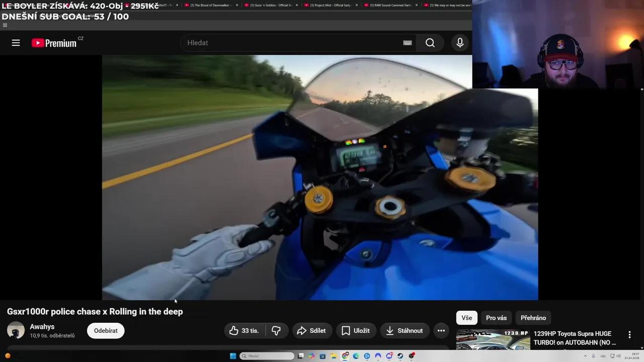Click the video title 'Gsxr1000r police chase'
644x362 pixels.
pos(95,312)
